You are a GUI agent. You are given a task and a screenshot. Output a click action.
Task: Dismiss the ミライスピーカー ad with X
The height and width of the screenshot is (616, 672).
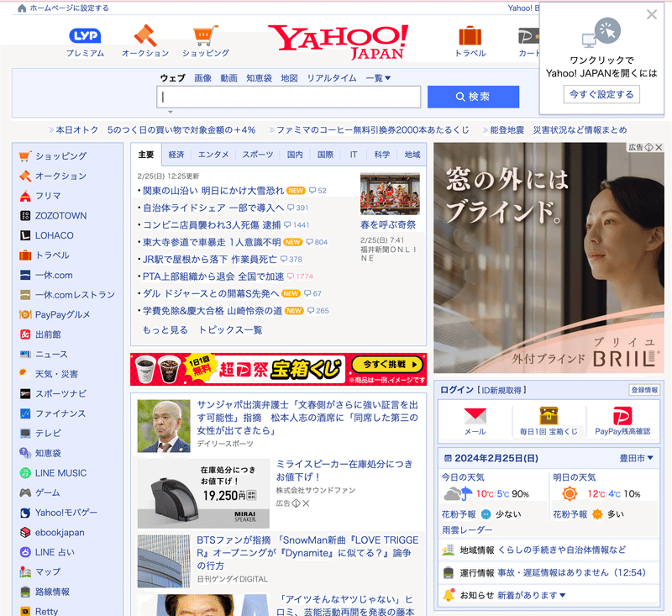pyautogui.click(x=306, y=503)
